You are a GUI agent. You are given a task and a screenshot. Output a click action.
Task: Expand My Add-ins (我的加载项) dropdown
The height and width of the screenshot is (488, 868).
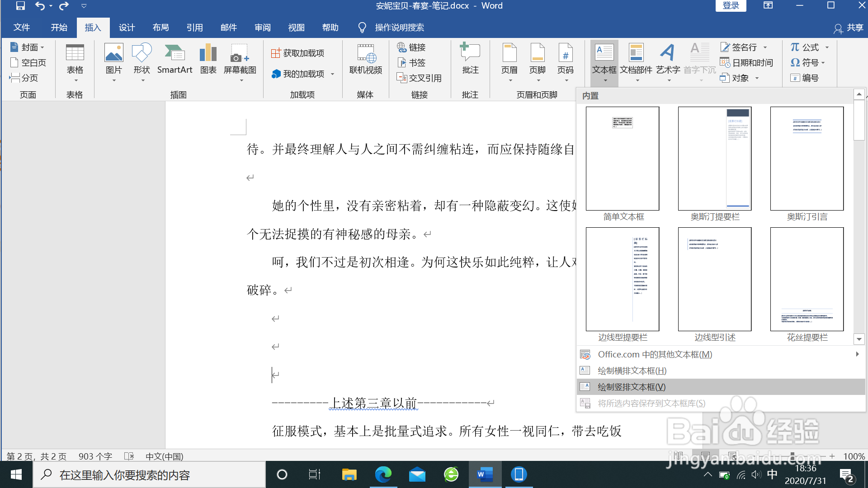332,74
